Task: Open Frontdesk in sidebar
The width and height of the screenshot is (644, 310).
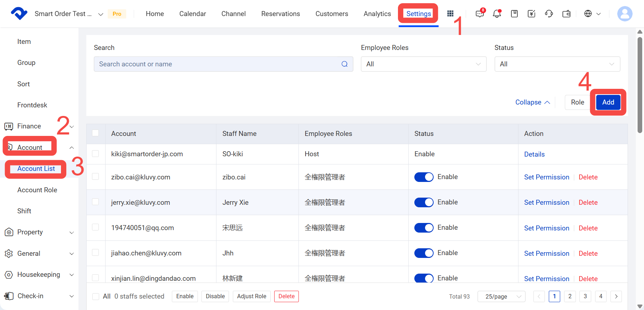Action: pos(32,105)
